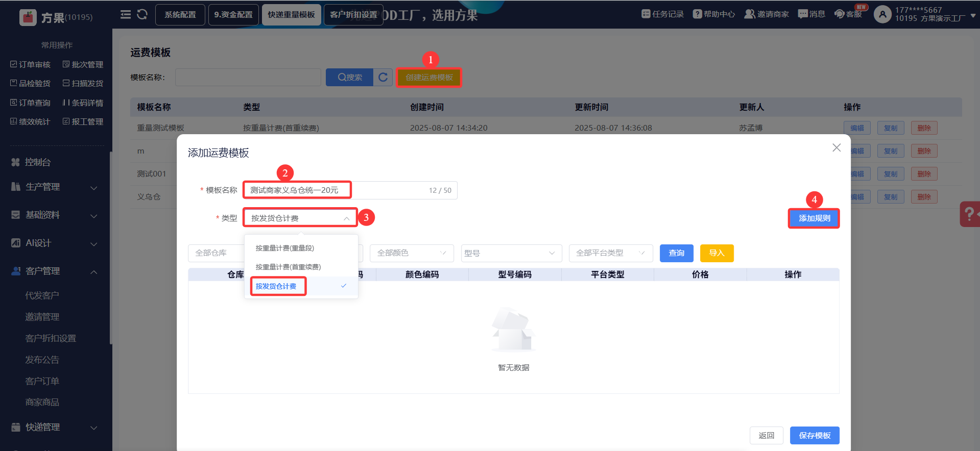Viewport: 980px width, 451px height.
Task: Open 订单审核 shortcut in sidebar
Action: [31, 64]
